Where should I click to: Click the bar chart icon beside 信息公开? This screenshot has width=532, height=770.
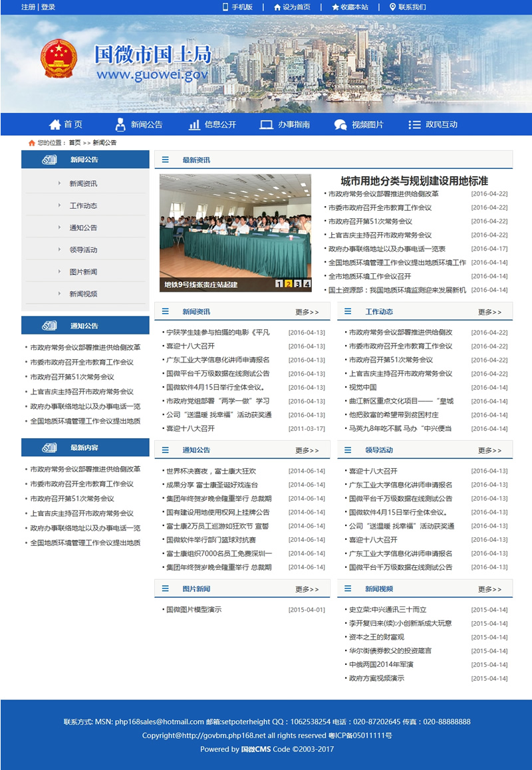coord(194,124)
